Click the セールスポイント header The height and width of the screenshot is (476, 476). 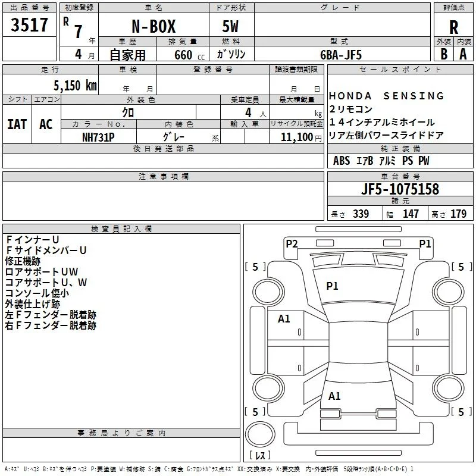[400, 69]
